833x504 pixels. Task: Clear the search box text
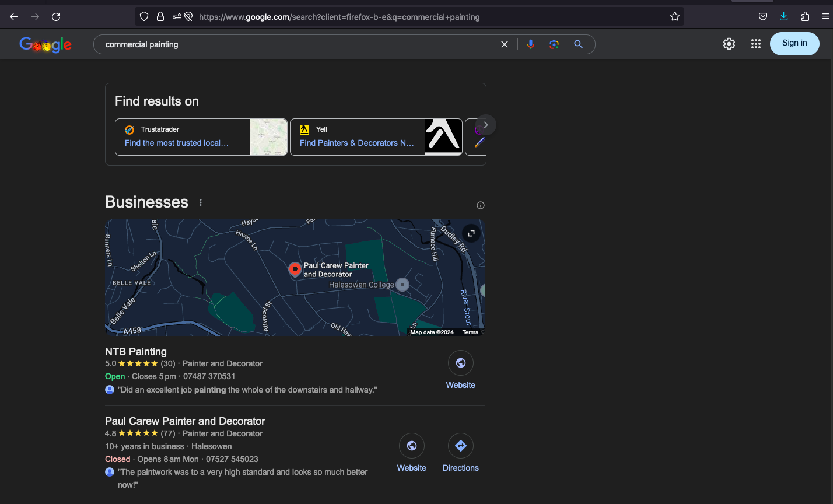[505, 44]
